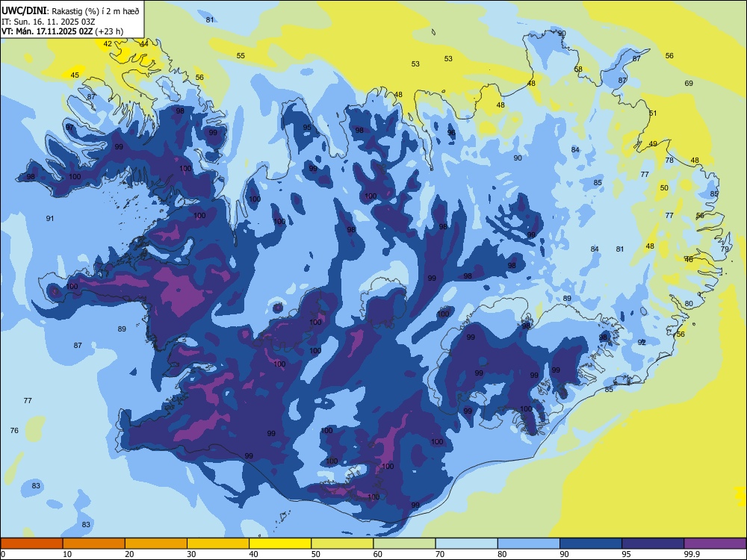
Task: Click the 92 humidity value on map
Action: click(x=642, y=343)
